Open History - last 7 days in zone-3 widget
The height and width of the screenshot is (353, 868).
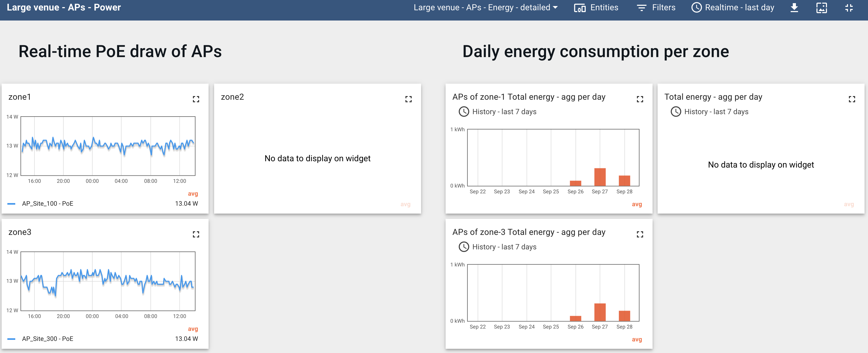498,246
